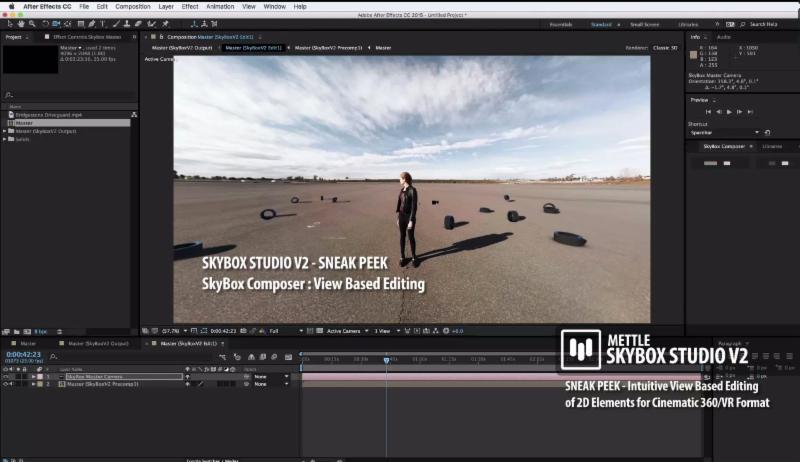Click the timeline current time indicator
The width and height of the screenshot is (800, 462).
(x=387, y=360)
